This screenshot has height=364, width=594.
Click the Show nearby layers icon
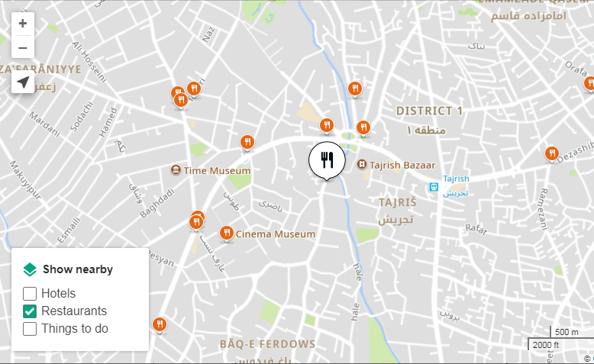point(30,269)
